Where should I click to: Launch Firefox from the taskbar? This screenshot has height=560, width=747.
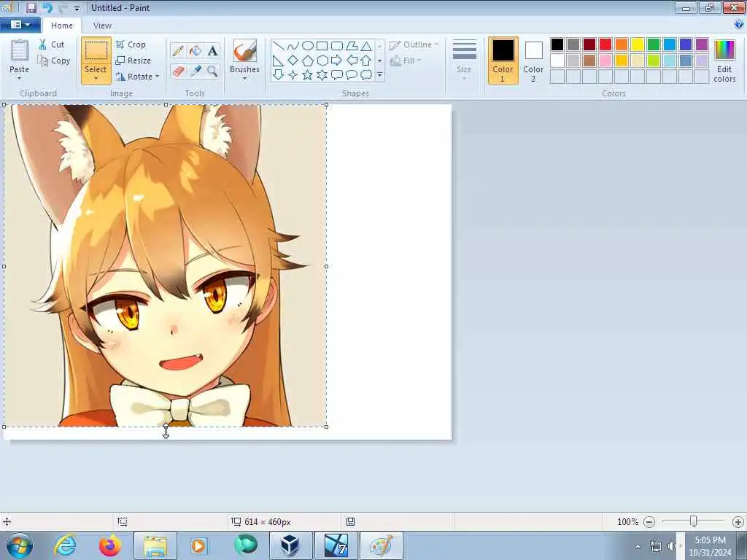coord(110,545)
